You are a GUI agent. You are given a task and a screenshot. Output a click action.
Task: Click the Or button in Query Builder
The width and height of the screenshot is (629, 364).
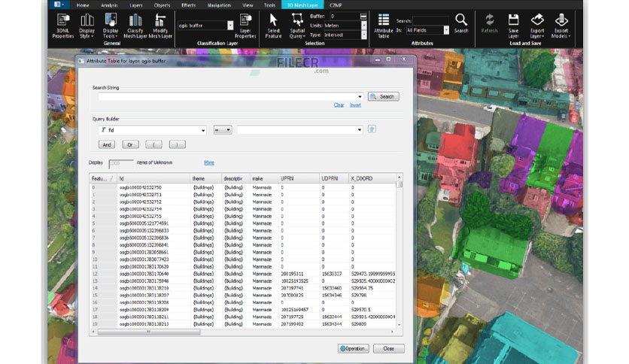(x=130, y=144)
